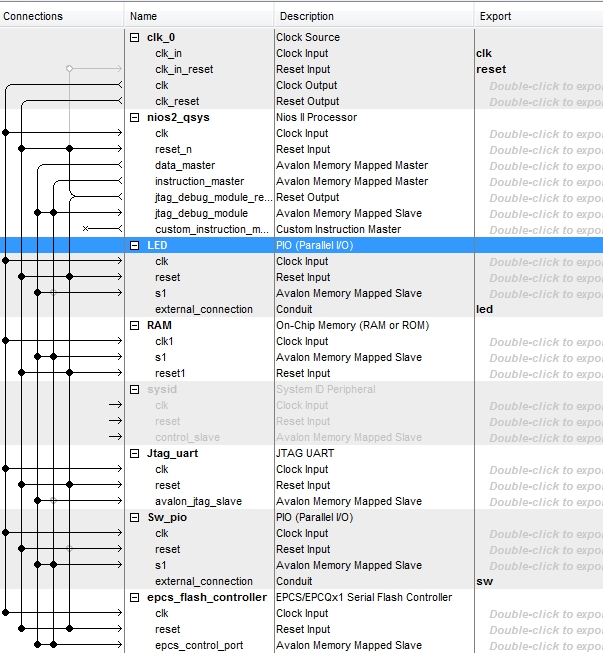Click the clk export name
Viewport: 603px width, 654px height.
point(484,54)
